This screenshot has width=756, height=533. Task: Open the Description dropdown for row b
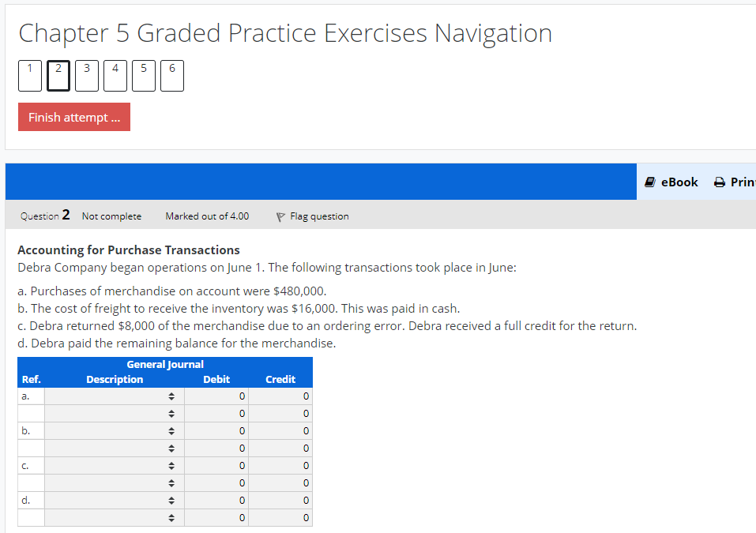click(x=170, y=430)
